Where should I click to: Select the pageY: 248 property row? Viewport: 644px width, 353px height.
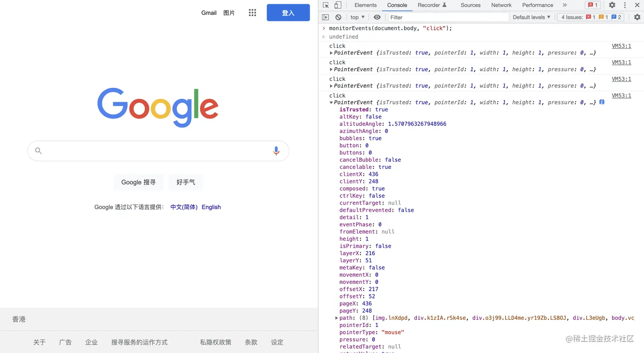355,311
